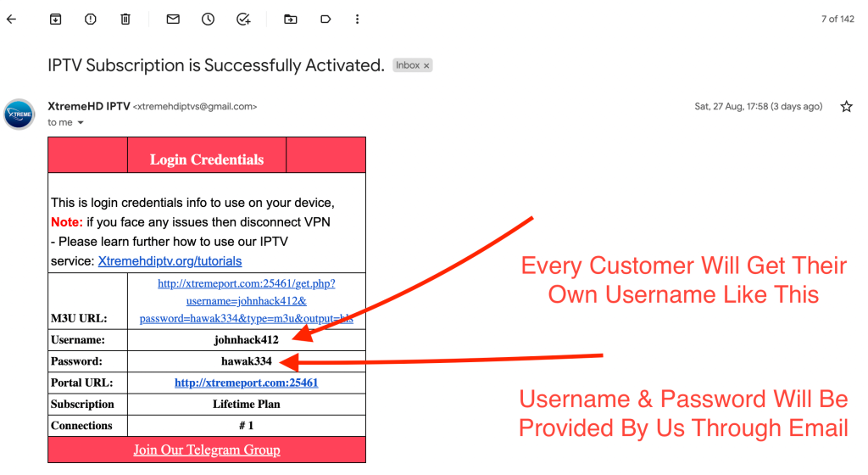
Task: Open the Xtremehdiptv.org/tutorials link
Action: (x=170, y=260)
